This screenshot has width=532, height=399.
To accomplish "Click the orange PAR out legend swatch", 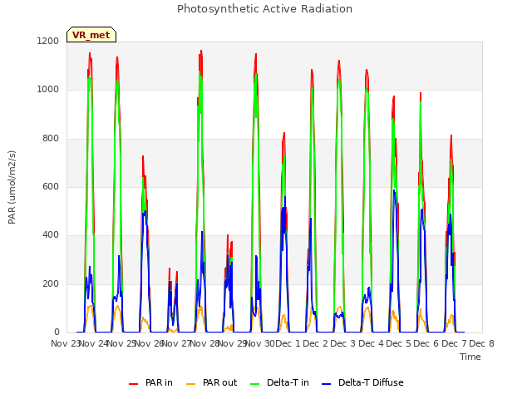I will (x=191, y=384).
